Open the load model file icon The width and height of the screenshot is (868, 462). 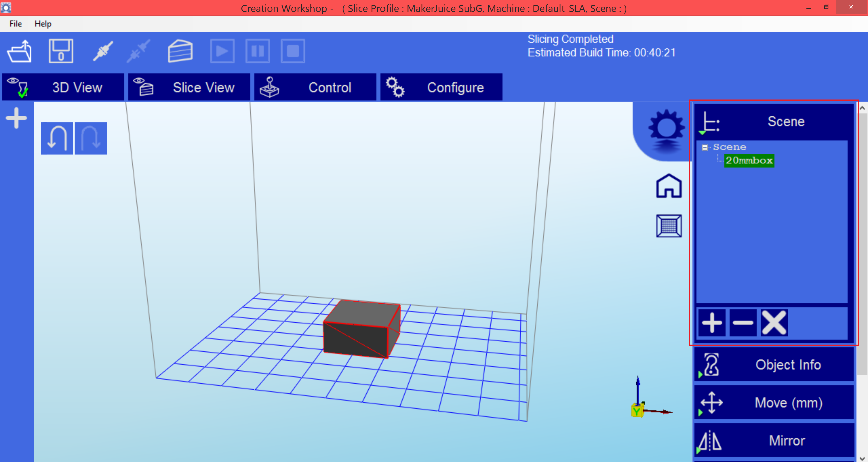pos(20,51)
